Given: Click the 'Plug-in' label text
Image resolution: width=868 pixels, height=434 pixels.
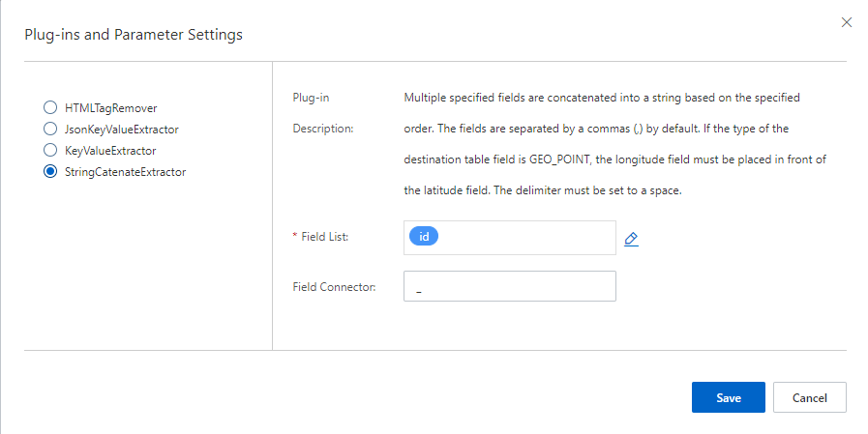Looking at the screenshot, I should [x=312, y=99].
